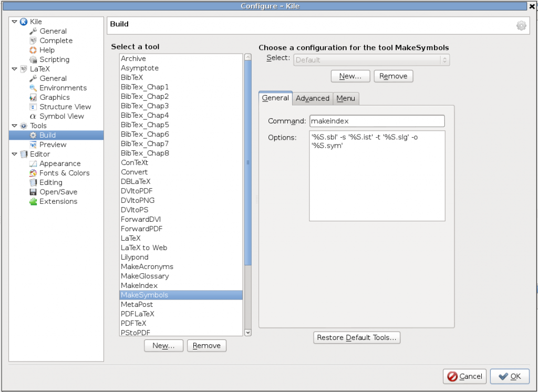Select the ConTeXt tool
The height and width of the screenshot is (392, 538).
coord(181,163)
